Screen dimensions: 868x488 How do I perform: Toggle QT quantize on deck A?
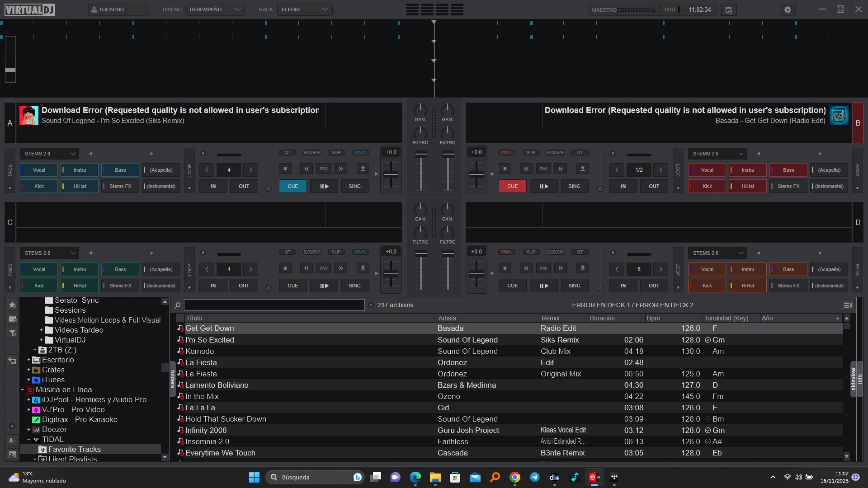point(288,153)
